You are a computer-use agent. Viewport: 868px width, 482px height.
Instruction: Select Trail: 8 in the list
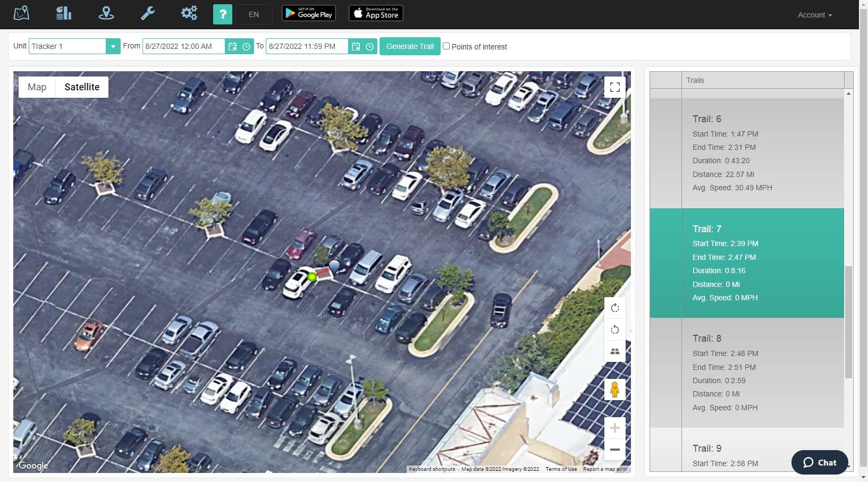pos(747,373)
